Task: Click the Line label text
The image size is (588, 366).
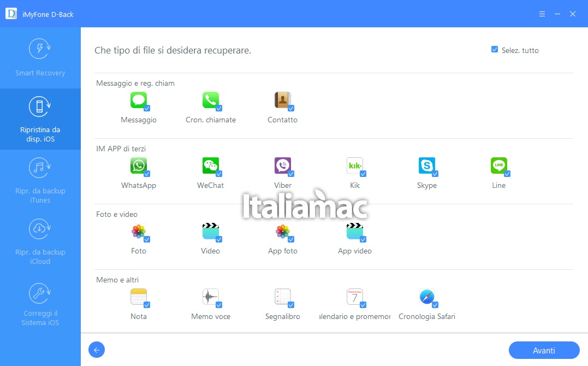Action: [x=499, y=185]
